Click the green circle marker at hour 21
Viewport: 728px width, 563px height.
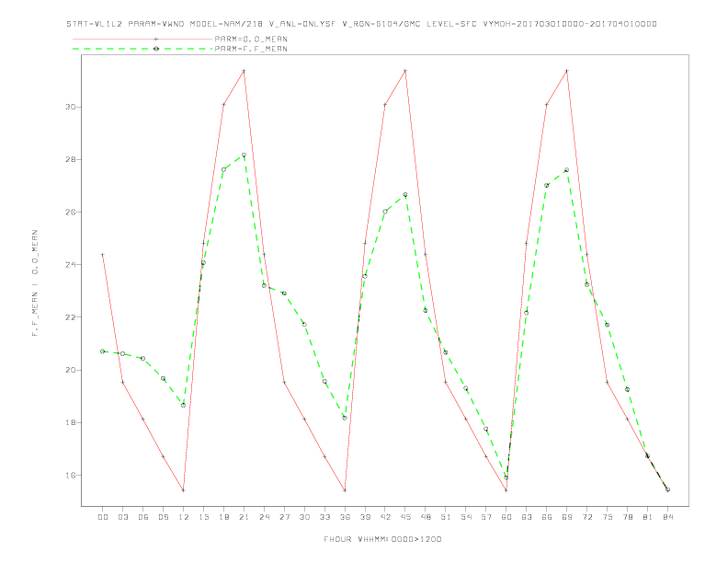pos(244,155)
